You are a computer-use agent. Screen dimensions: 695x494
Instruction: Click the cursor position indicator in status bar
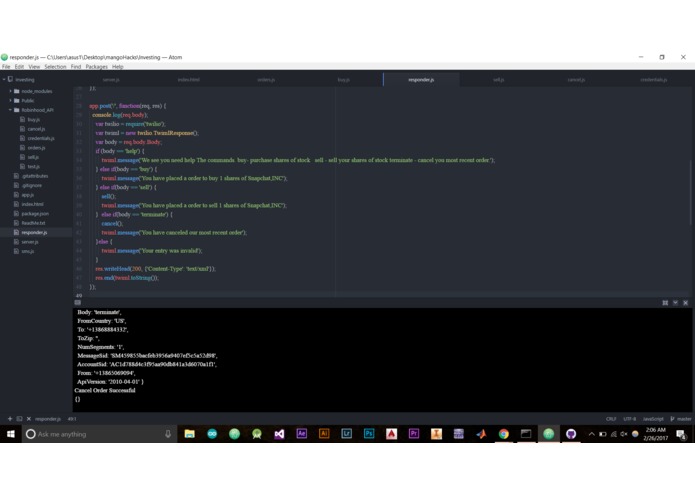coord(72,419)
